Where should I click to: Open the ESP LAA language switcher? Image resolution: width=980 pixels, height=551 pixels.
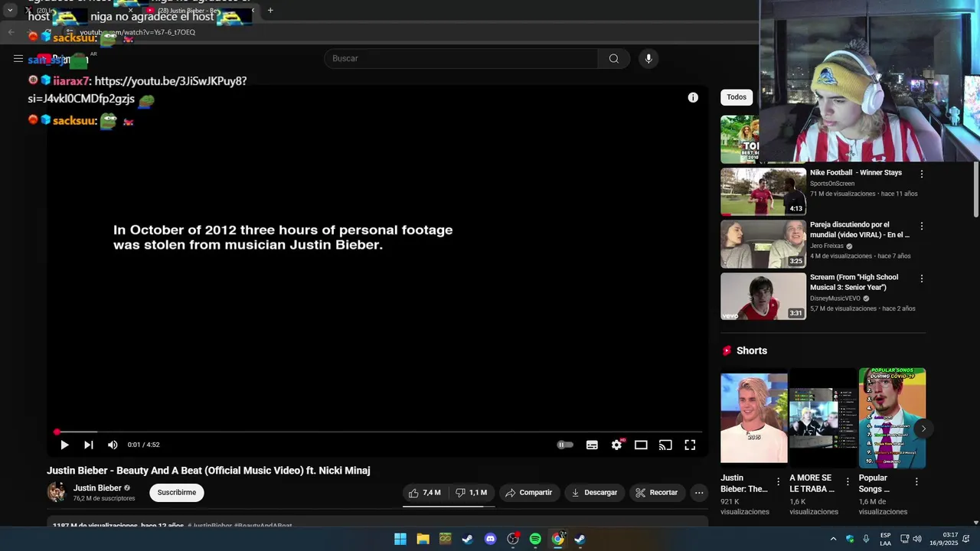click(x=885, y=539)
